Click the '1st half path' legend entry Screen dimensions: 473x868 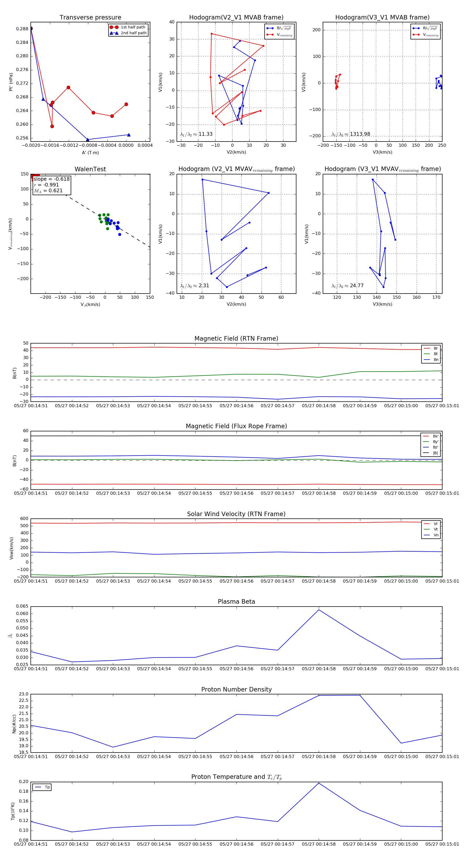tap(128, 27)
